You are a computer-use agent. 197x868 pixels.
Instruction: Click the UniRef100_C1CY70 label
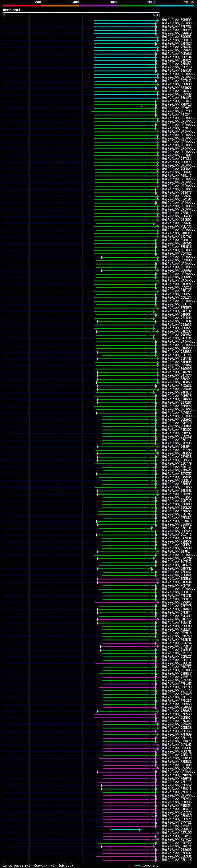coord(177,843)
